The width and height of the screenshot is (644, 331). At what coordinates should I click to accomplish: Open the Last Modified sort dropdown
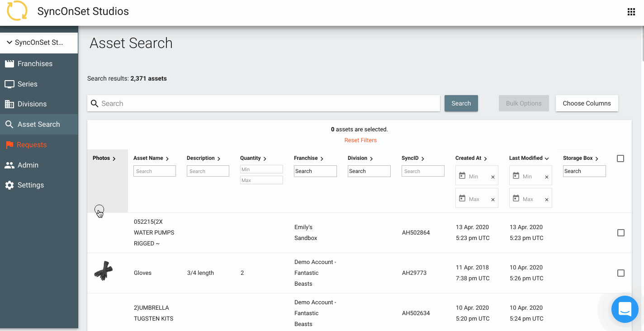(546, 158)
